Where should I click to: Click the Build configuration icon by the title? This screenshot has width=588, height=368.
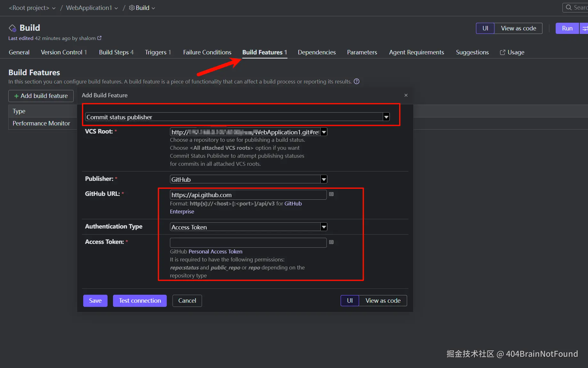tap(12, 28)
